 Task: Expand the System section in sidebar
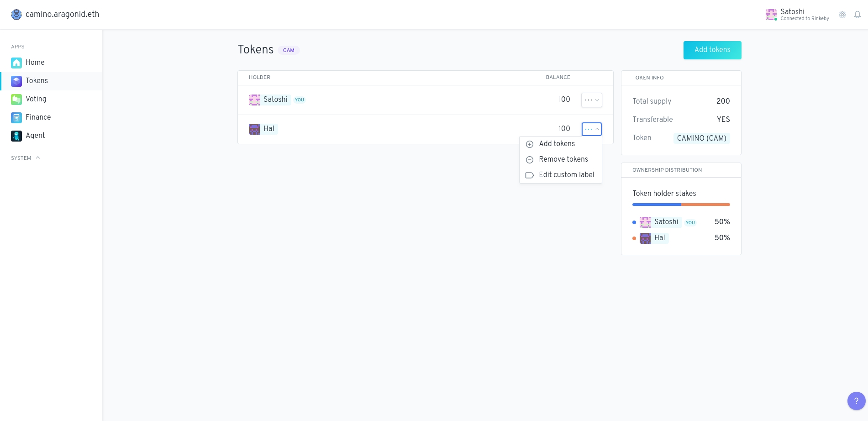(26, 158)
